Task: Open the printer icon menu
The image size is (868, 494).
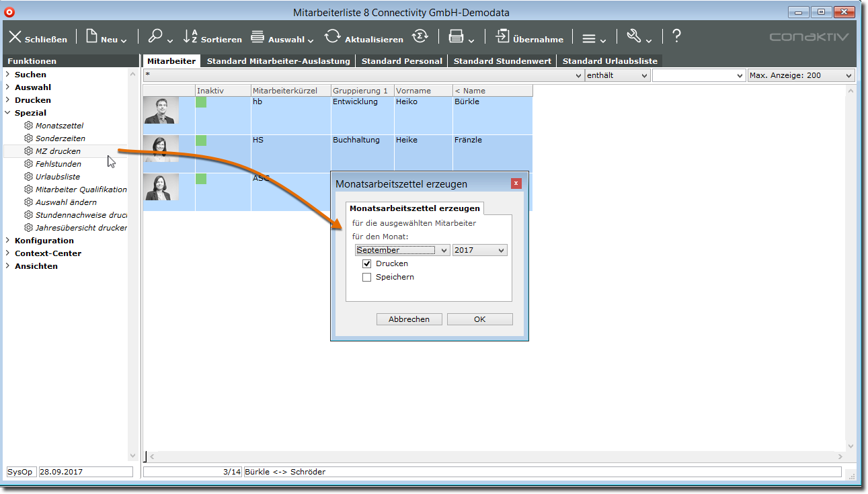Action: (x=456, y=36)
